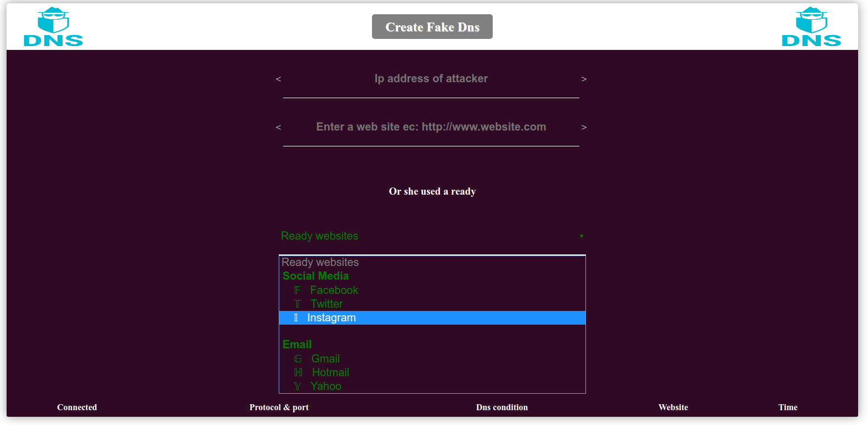The width and height of the screenshot is (868, 425).
Task: Select the Ready websites placeholder option
Action: click(x=432, y=262)
